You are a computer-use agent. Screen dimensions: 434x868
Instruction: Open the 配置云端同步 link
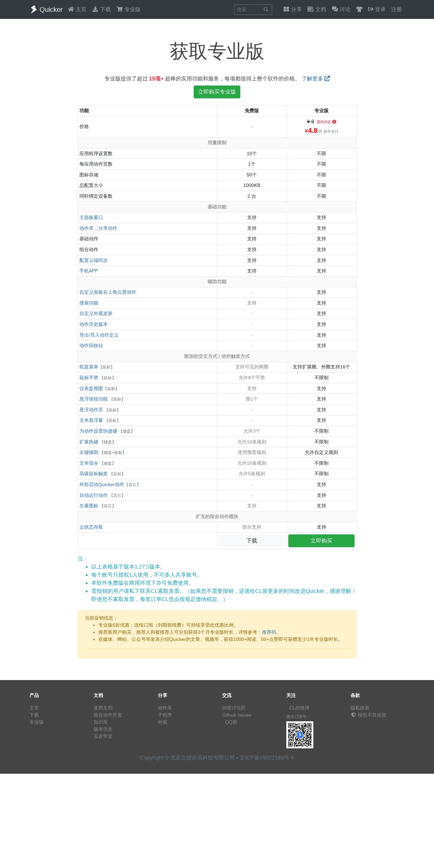[x=94, y=261]
